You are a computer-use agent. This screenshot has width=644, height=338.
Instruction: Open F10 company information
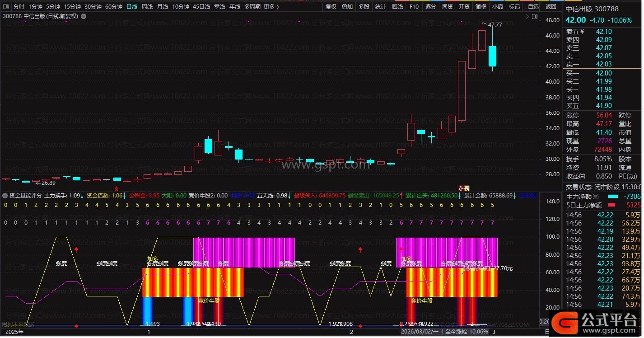tap(414, 7)
